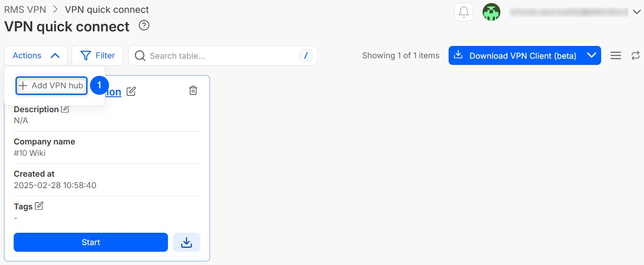Refresh the table with arrows icon

636,56
